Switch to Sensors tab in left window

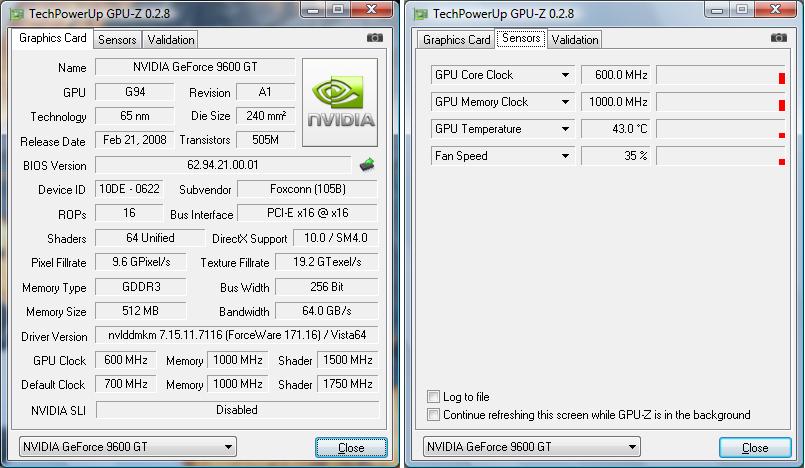[x=117, y=40]
